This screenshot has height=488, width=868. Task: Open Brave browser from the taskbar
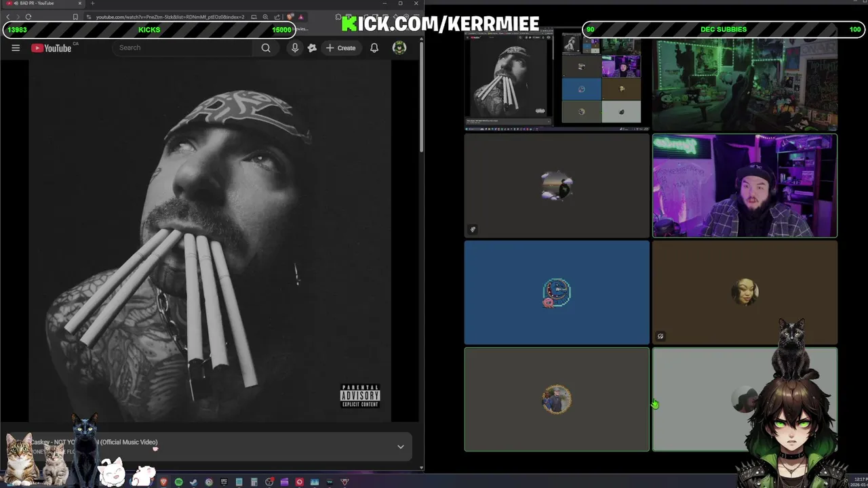point(163,482)
